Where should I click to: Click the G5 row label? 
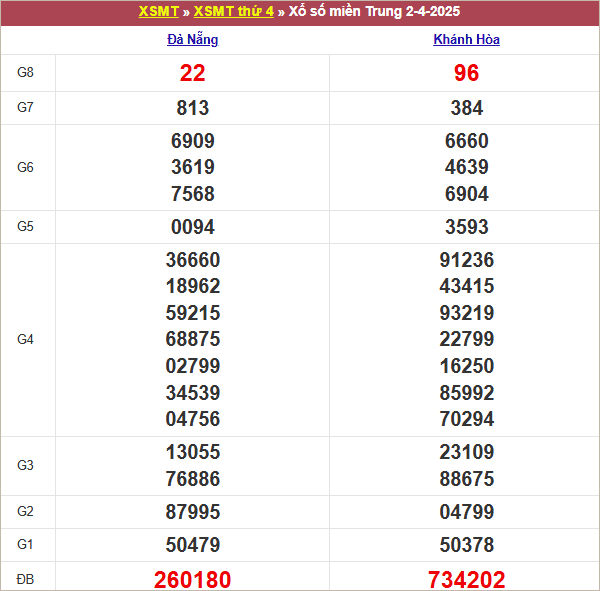(x=25, y=226)
